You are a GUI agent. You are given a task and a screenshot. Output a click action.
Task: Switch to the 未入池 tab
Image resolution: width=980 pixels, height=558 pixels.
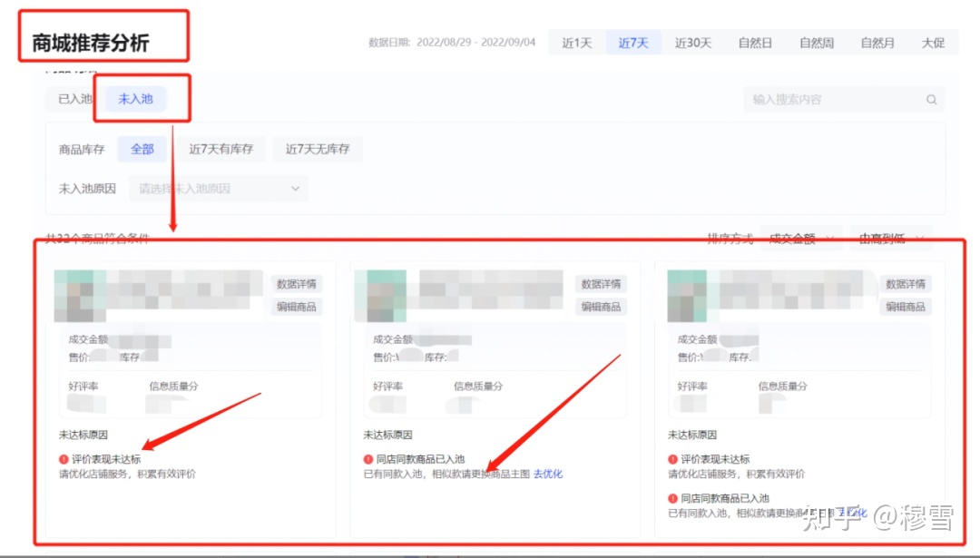coord(135,99)
